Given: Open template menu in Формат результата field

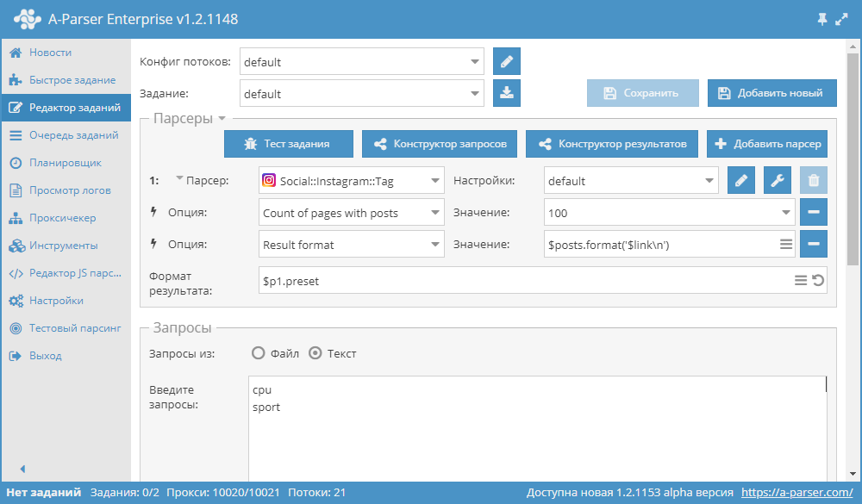Looking at the screenshot, I should pyautogui.click(x=801, y=281).
